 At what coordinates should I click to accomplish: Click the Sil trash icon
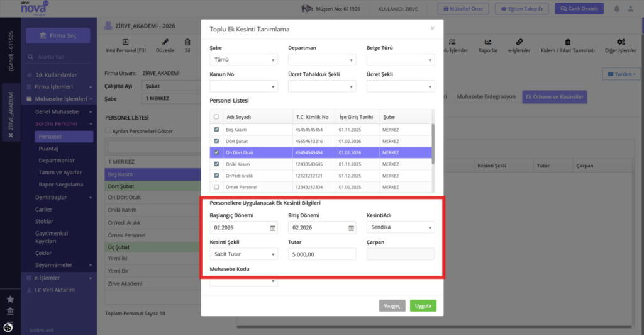click(187, 42)
